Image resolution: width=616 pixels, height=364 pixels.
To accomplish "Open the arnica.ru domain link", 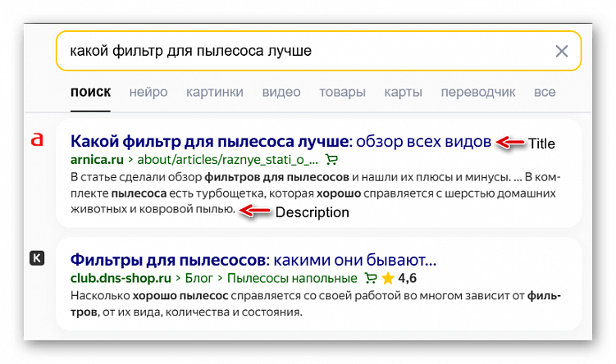I will (x=97, y=159).
